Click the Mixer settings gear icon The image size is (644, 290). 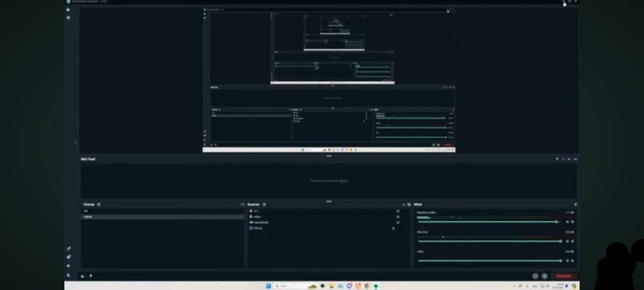(575, 205)
